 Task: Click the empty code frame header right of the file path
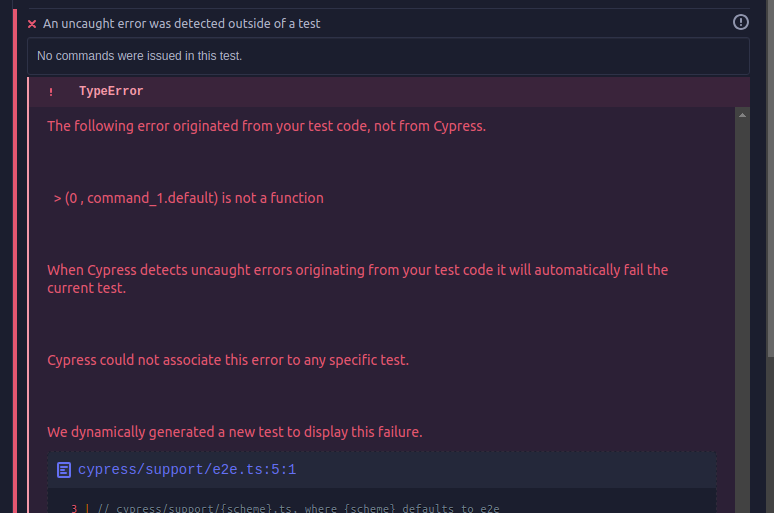coord(500,469)
